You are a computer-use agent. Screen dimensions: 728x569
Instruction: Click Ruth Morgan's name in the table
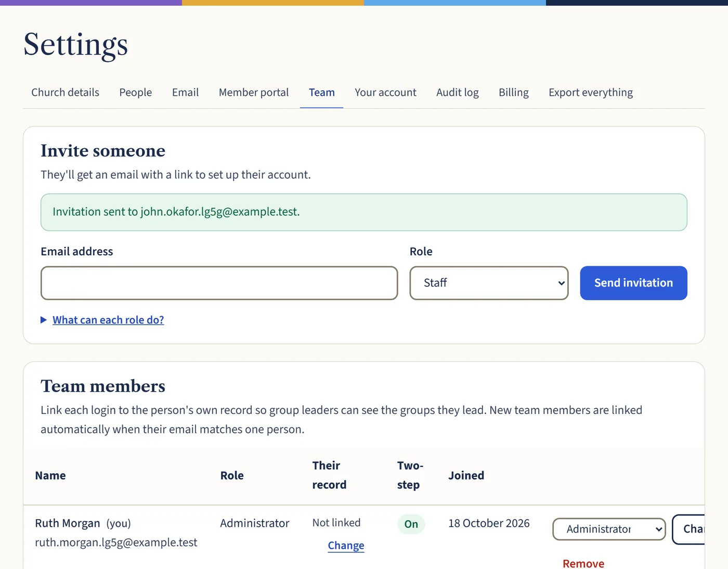pyautogui.click(x=68, y=523)
